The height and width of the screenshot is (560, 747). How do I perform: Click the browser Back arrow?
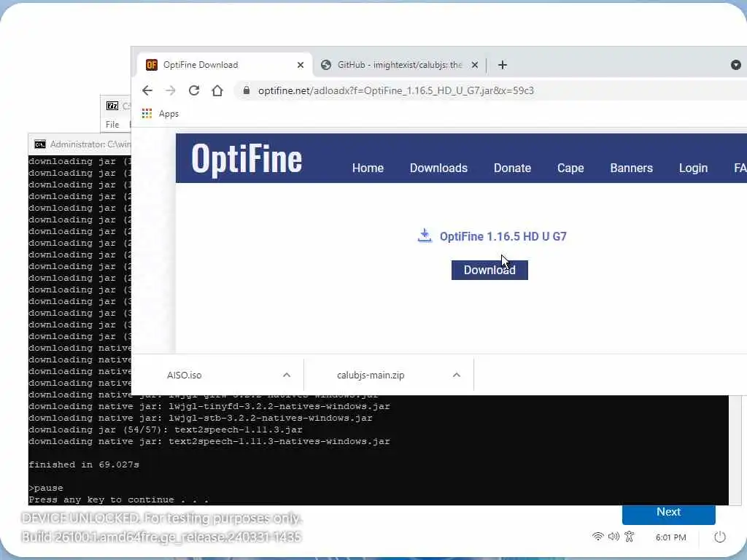[147, 90]
